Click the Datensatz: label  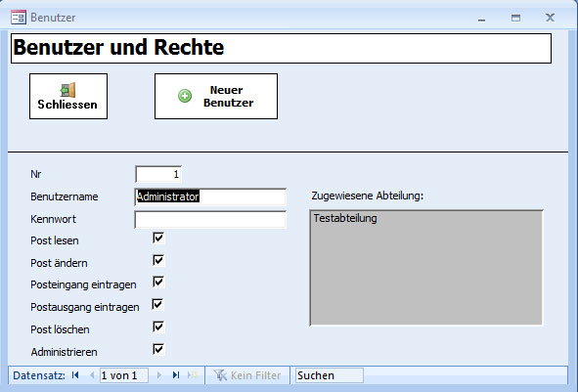click(39, 375)
